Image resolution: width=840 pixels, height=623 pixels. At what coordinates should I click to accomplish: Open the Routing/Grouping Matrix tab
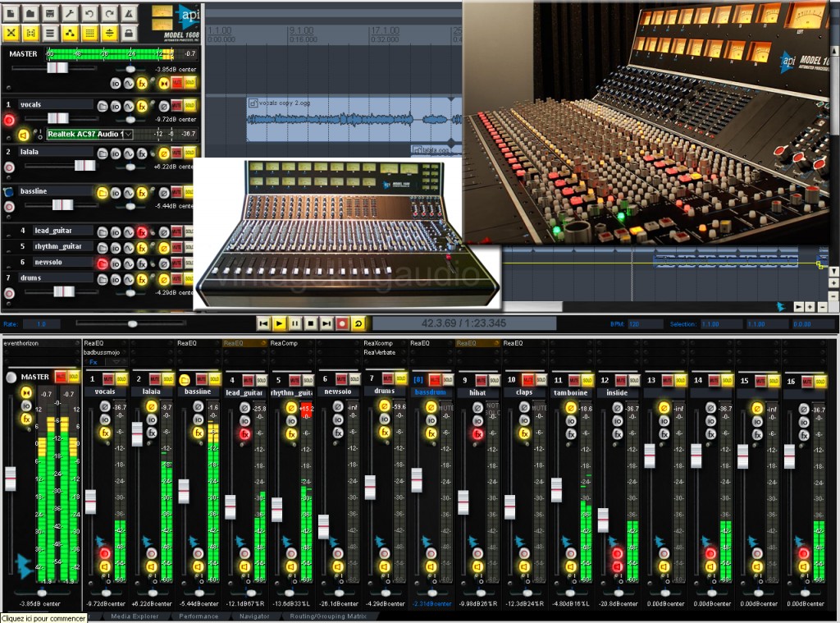coord(328,617)
